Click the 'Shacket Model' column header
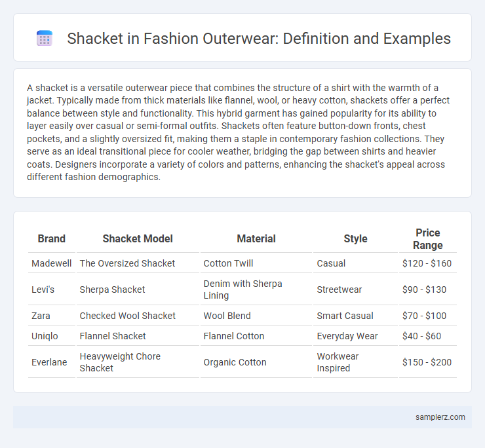The image size is (485, 448). (x=138, y=238)
